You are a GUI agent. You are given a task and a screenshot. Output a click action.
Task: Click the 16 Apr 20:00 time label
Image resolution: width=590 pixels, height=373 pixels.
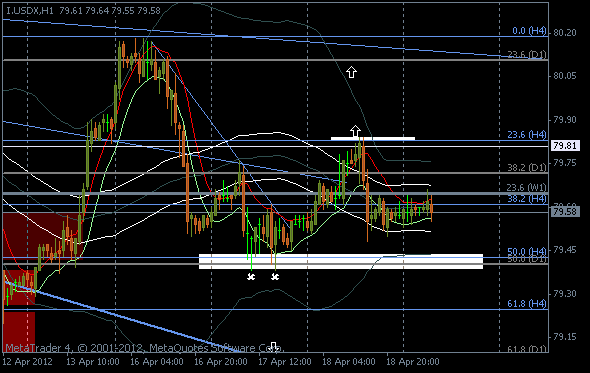220,362
